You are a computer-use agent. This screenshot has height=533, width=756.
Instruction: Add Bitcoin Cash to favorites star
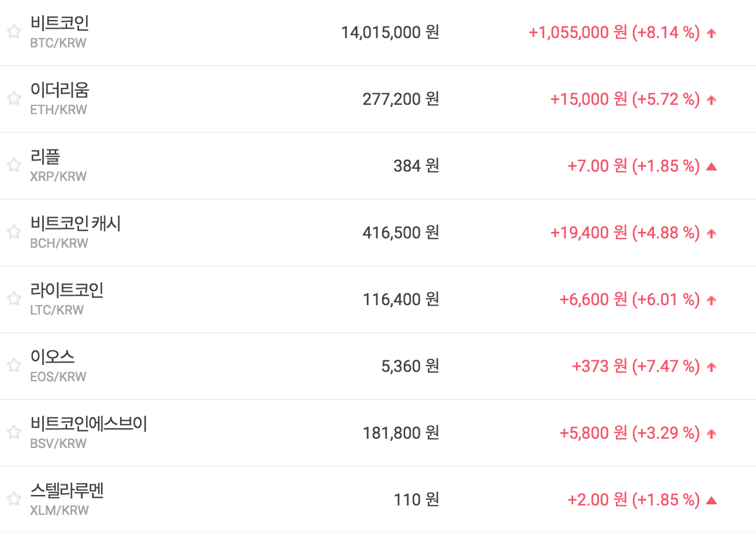click(14, 232)
